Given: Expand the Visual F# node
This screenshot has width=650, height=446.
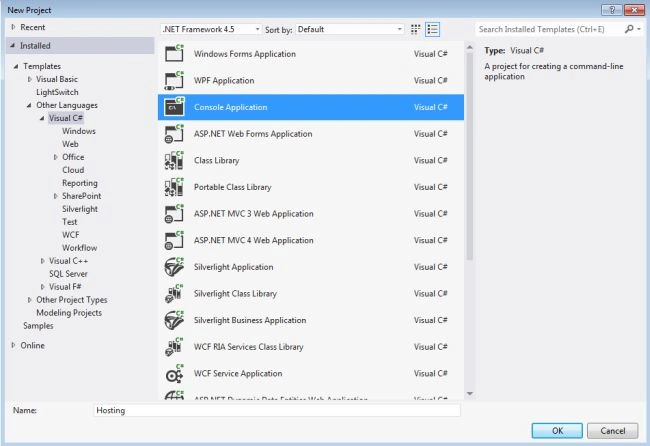Looking at the screenshot, I should [42, 287].
